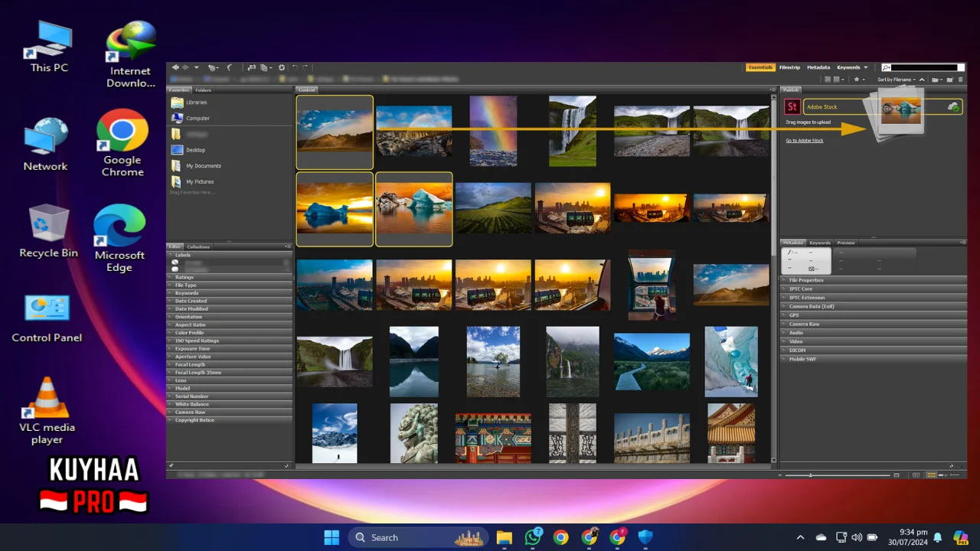Select the rainbow portrait thumbnail

493,131
